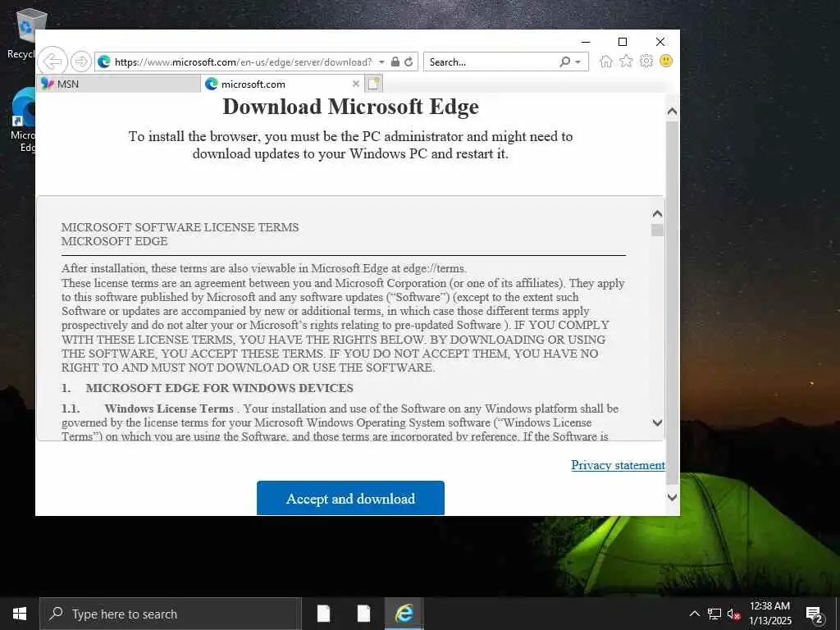The image size is (840, 630).
Task: Click the Internet Explorer taskbar icon
Action: (404, 614)
